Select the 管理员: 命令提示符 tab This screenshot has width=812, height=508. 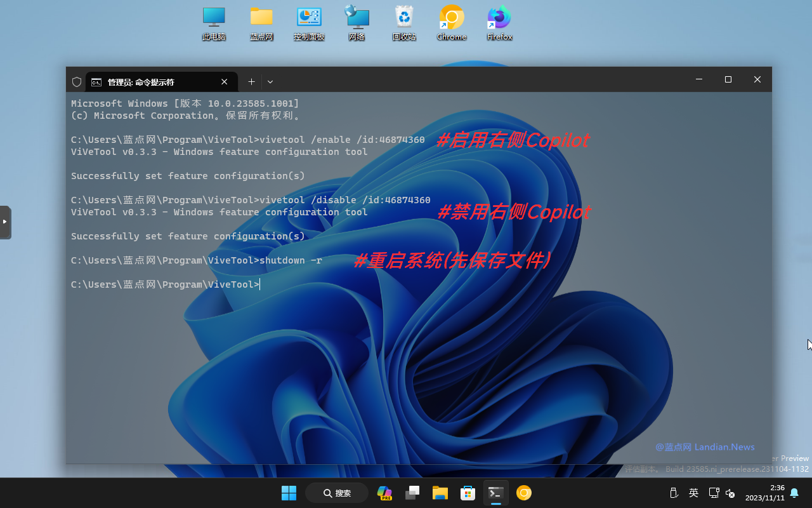152,82
